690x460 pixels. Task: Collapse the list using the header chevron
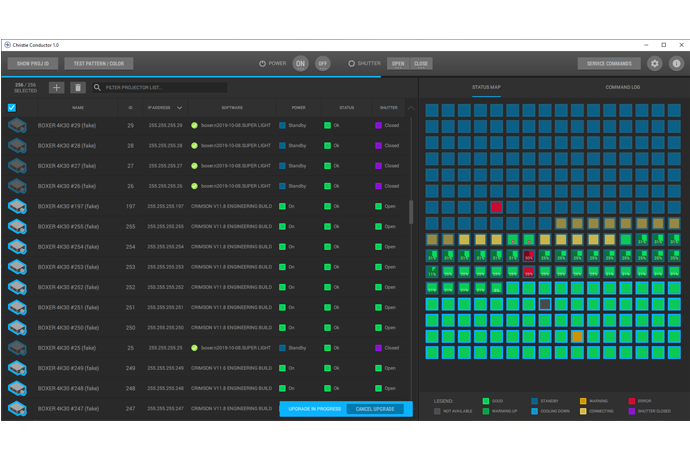click(411, 107)
